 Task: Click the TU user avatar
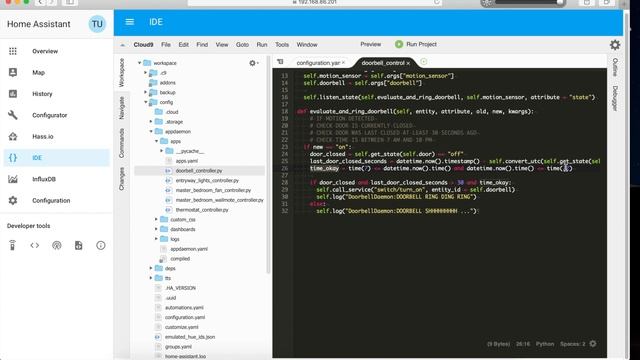tap(97, 24)
